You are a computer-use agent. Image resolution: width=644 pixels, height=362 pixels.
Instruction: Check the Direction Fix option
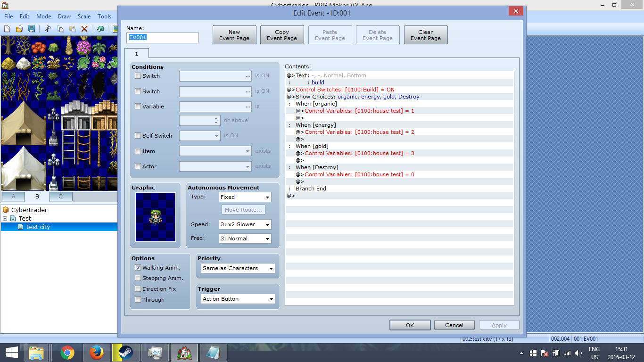tap(138, 288)
